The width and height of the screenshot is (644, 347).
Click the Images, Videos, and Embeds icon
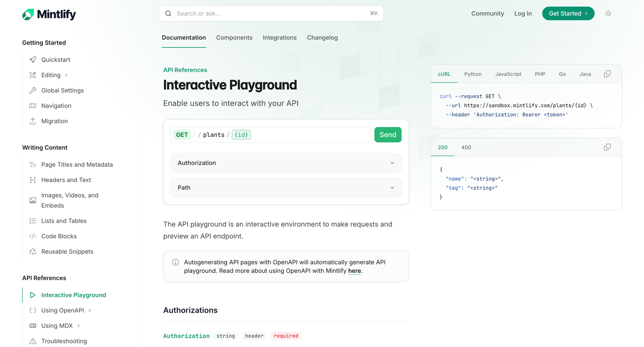tap(33, 200)
